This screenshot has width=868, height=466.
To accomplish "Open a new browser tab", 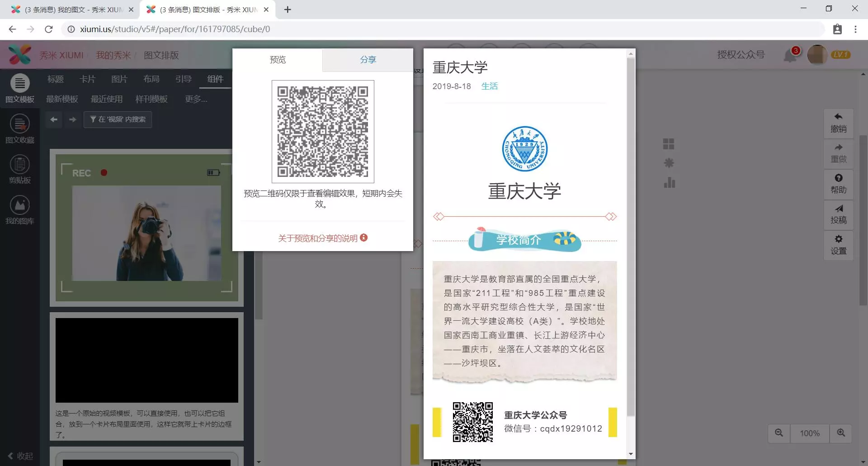I will pyautogui.click(x=288, y=10).
